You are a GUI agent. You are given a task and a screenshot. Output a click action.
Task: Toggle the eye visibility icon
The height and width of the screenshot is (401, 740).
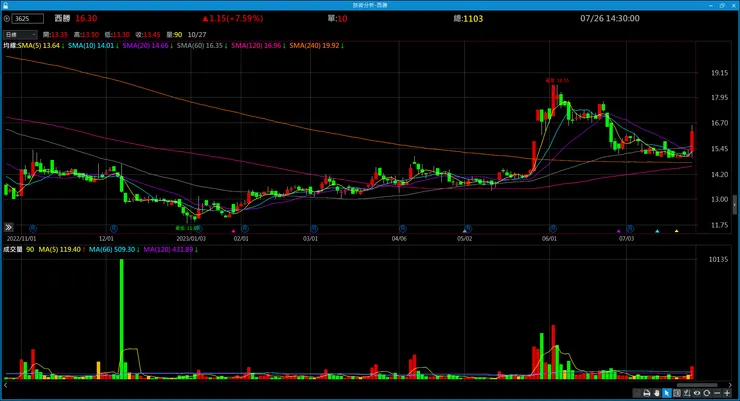[697, 393]
